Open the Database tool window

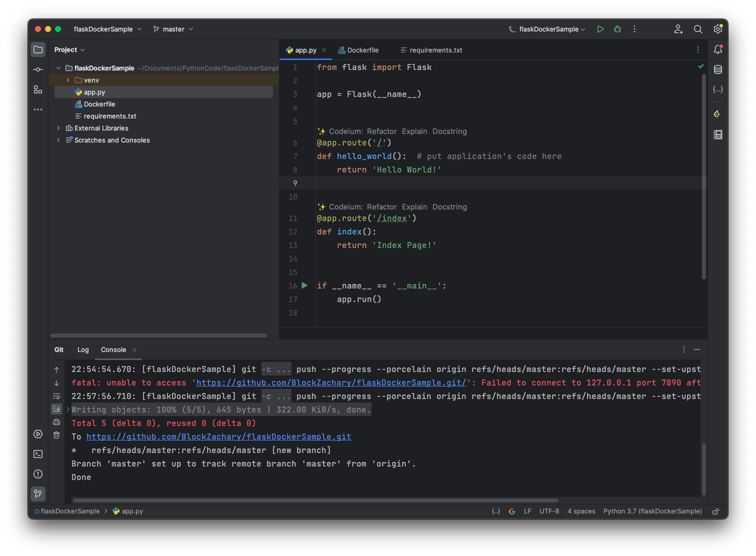point(718,69)
